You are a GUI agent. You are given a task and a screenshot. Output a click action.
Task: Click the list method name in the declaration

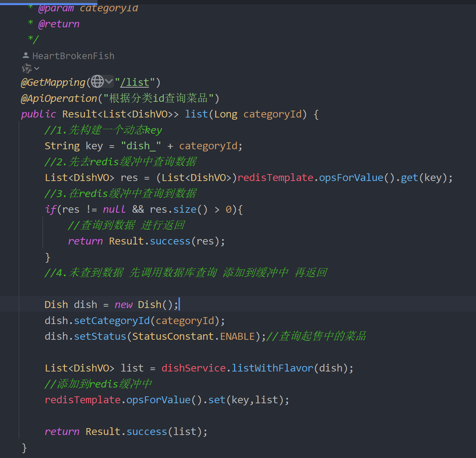click(x=196, y=114)
